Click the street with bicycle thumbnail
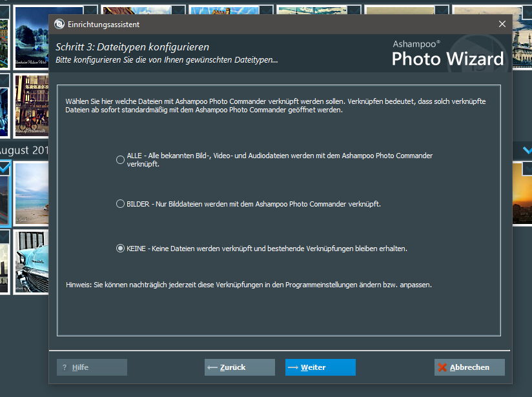 [31, 103]
